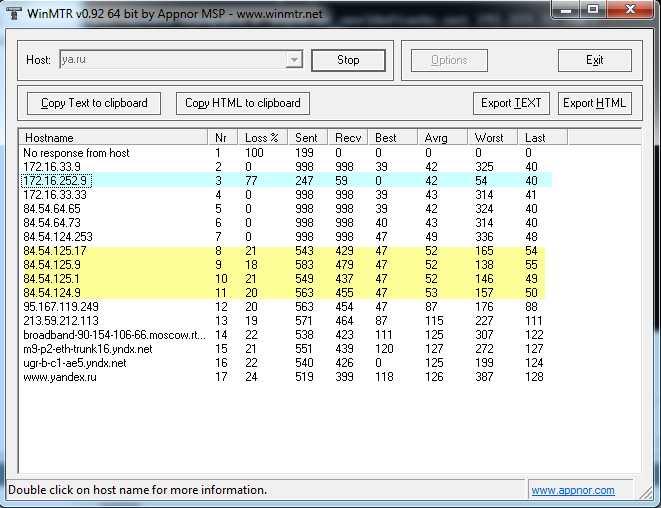This screenshot has height=508, width=661.
Task: Click the Avrg column header
Action: pyautogui.click(x=443, y=137)
